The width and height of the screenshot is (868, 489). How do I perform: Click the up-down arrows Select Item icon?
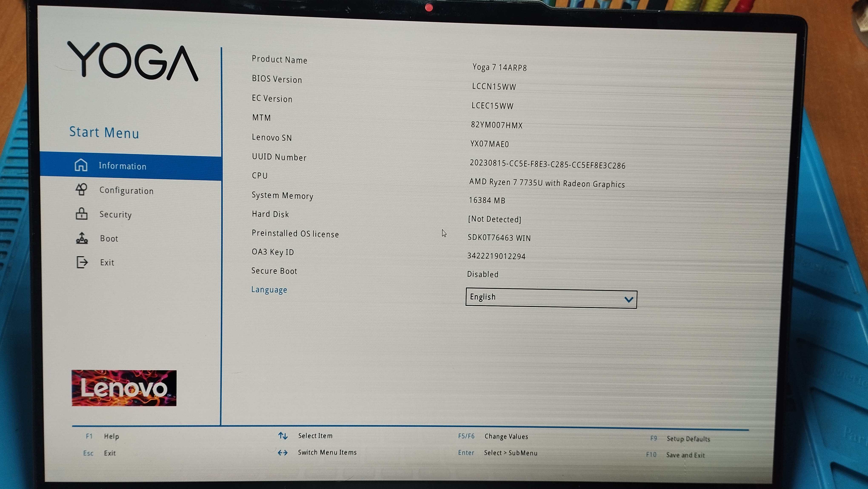(283, 436)
